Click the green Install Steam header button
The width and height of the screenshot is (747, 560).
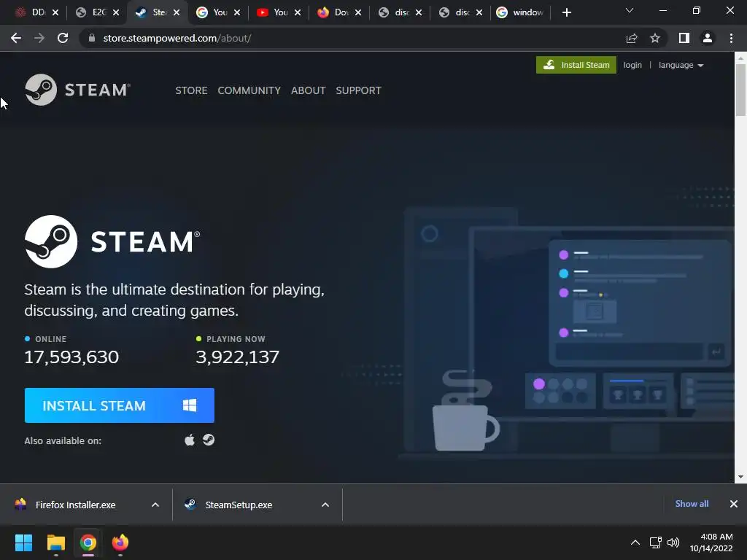[576, 65]
